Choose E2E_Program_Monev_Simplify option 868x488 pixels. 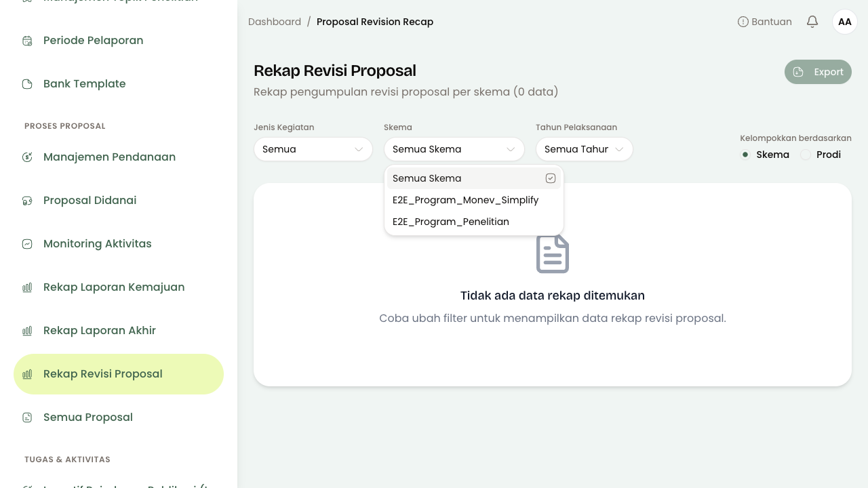pos(474,200)
